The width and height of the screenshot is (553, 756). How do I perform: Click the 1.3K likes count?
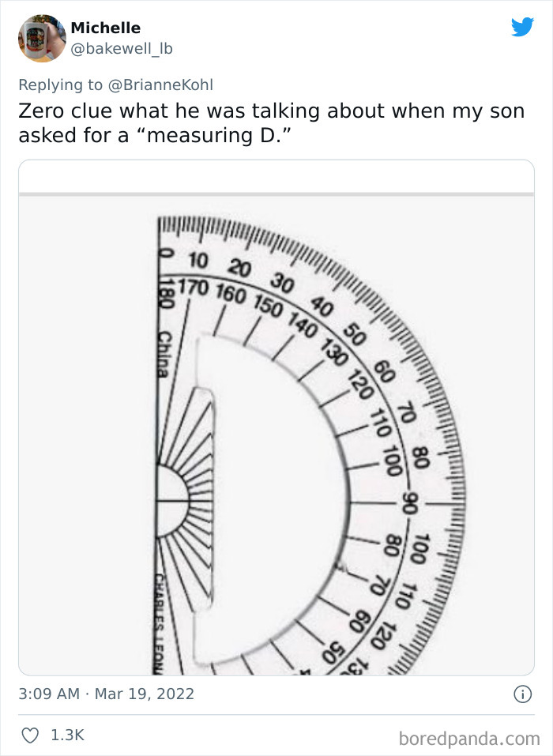click(67, 735)
